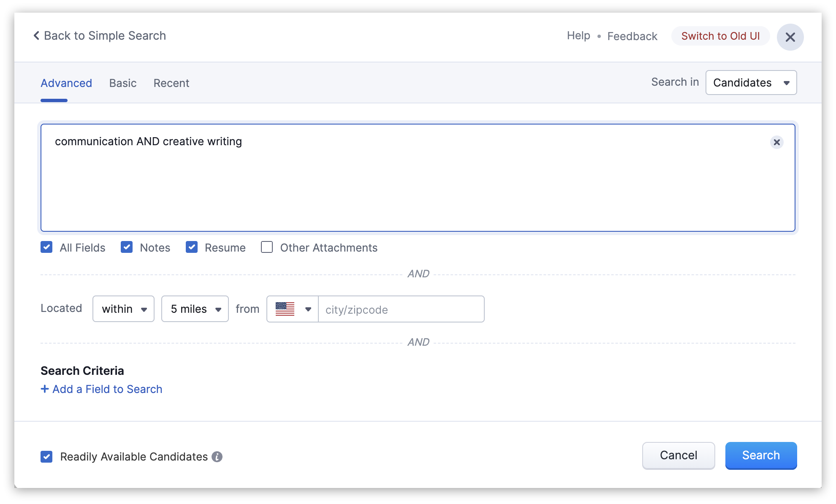836x504 pixels.
Task: Clear the keyword search text box
Action: 776,142
